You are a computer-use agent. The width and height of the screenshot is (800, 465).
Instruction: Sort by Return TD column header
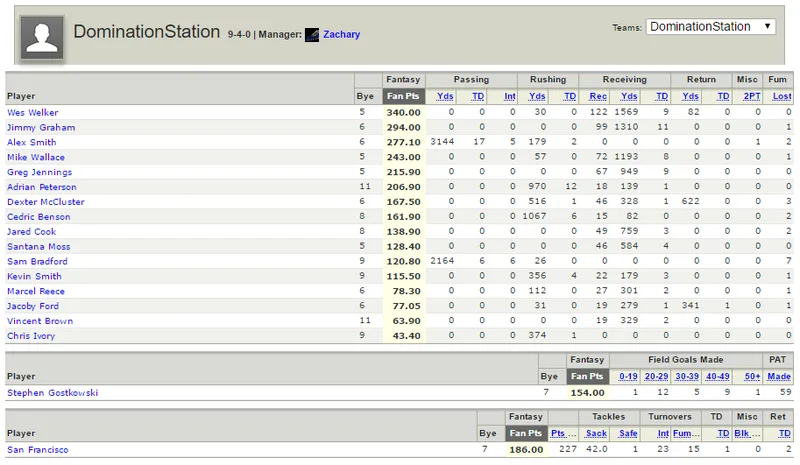pos(723,96)
